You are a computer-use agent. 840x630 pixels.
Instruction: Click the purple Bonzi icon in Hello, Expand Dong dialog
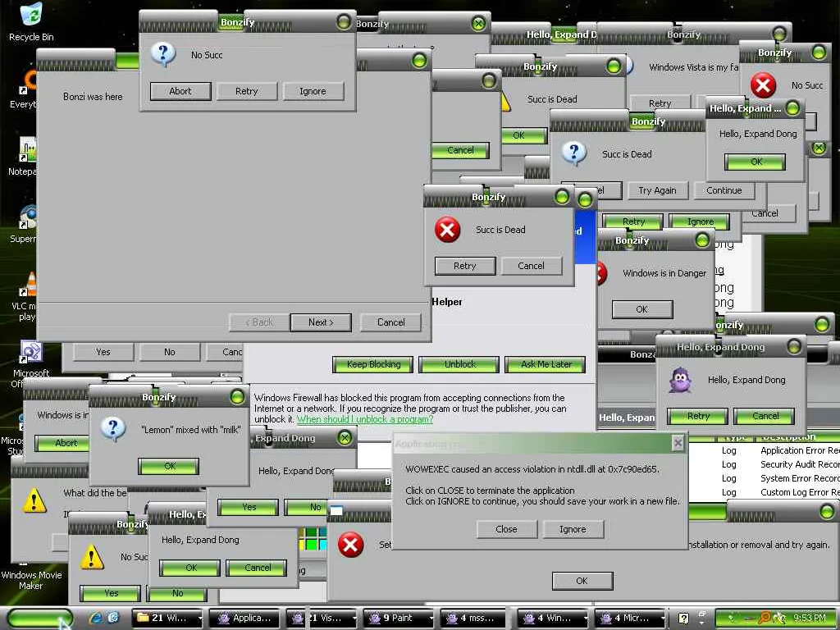681,380
